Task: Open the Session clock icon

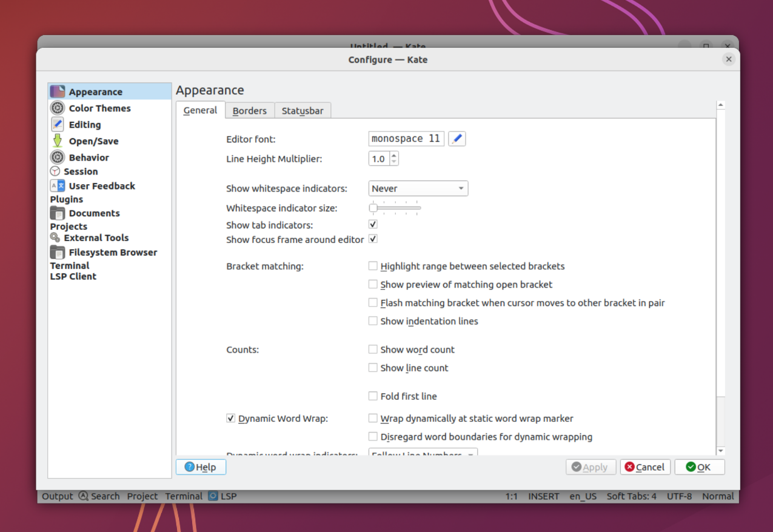Action: point(55,171)
